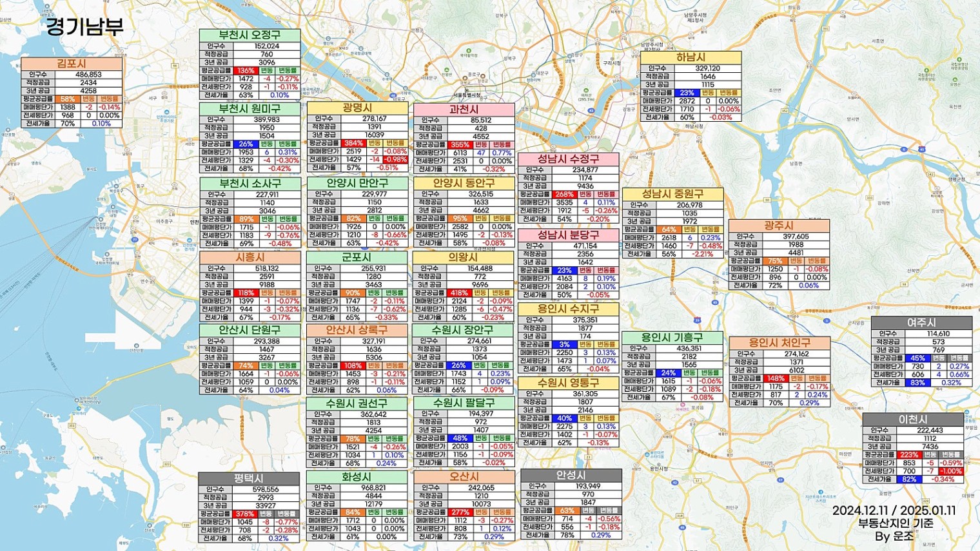Click the 384% supply rate in 광명시
980x551 pixels.
(353, 143)
